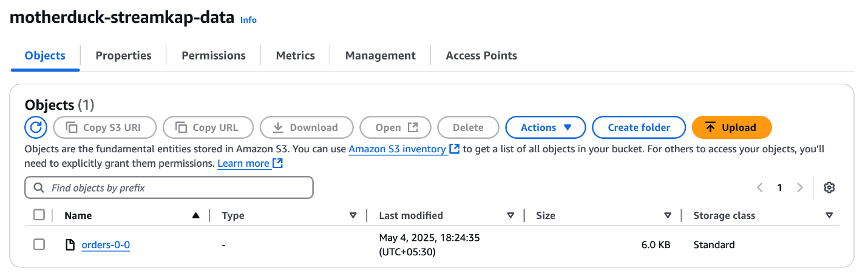Viewport: 868px width, 279px height.
Task: Refresh the objects list
Action: coord(36,127)
